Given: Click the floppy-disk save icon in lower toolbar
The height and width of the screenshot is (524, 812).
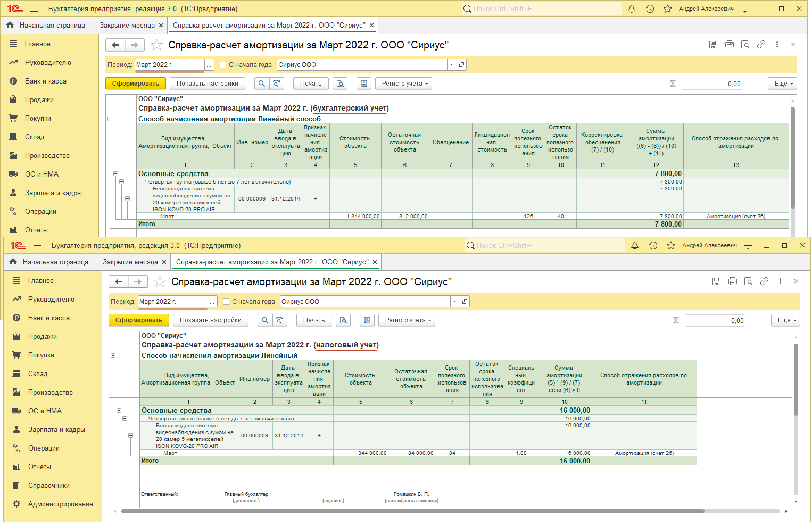Looking at the screenshot, I should coord(366,320).
